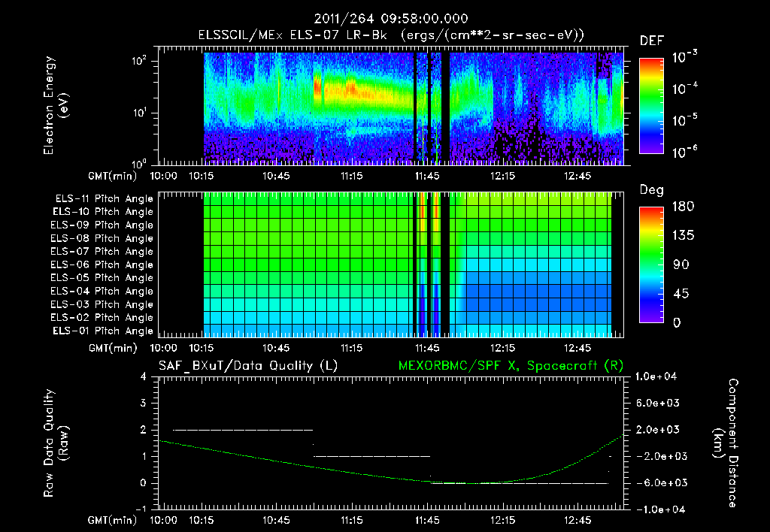Click the 'Electron Energy (eV)' axis label
This screenshot has width=770, height=532.
pyautogui.click(x=56, y=105)
